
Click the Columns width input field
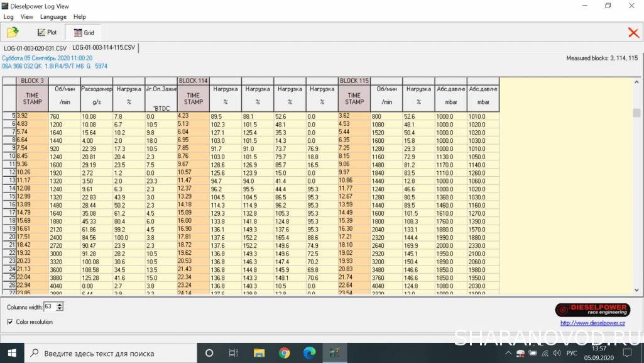(50, 307)
